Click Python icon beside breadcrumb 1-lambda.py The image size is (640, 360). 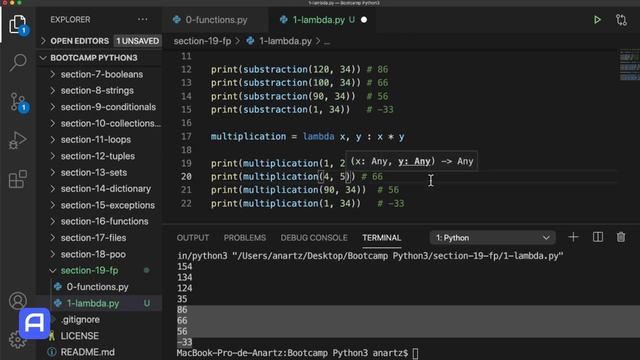[250, 41]
